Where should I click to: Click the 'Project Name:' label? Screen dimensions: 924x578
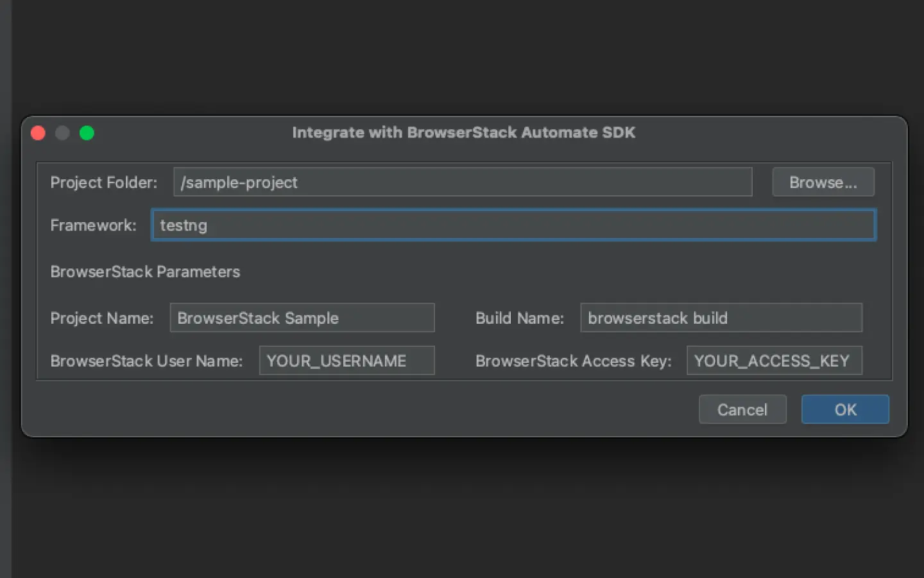pos(101,318)
